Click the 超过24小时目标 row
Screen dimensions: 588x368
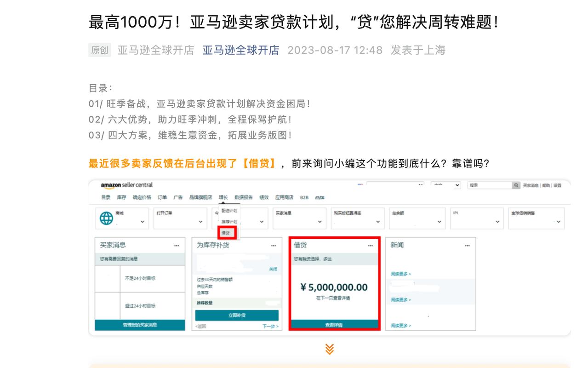(x=140, y=305)
